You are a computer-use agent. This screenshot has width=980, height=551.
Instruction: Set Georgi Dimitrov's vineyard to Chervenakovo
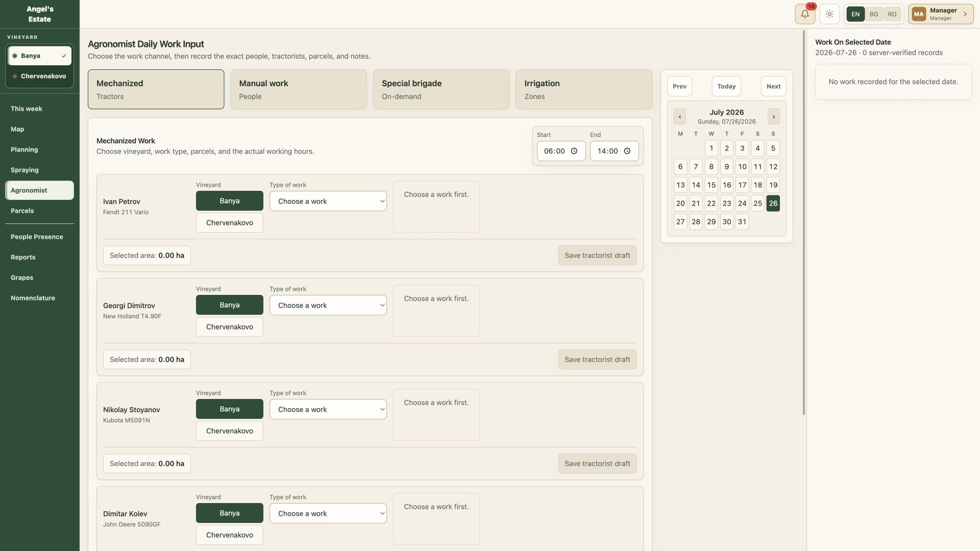coord(230,327)
